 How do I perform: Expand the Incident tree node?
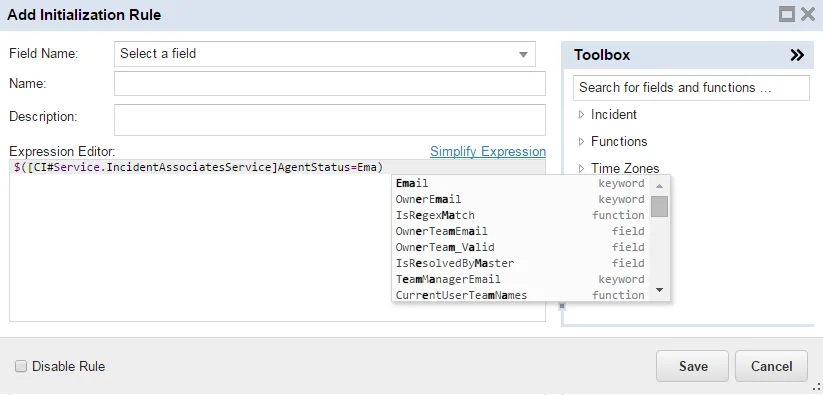581,114
